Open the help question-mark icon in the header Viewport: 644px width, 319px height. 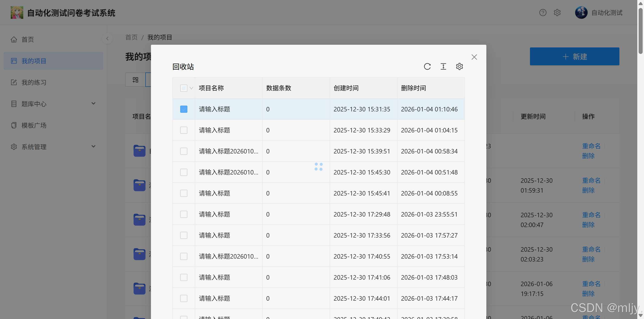pyautogui.click(x=542, y=13)
